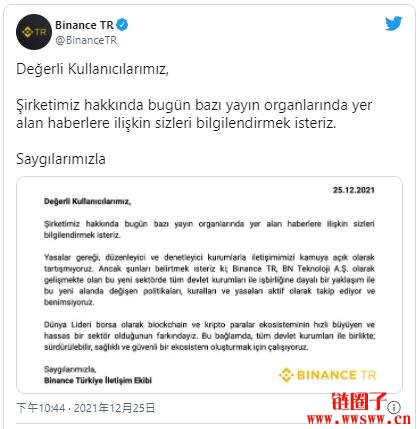Open the Binance TR profile avatar
This screenshot has height=429, width=420.
coord(34,32)
